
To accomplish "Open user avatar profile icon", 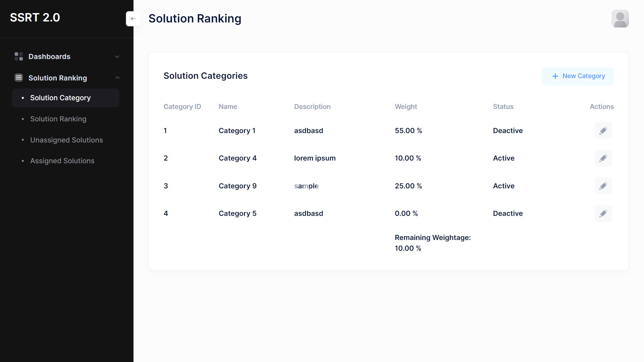I will (620, 19).
